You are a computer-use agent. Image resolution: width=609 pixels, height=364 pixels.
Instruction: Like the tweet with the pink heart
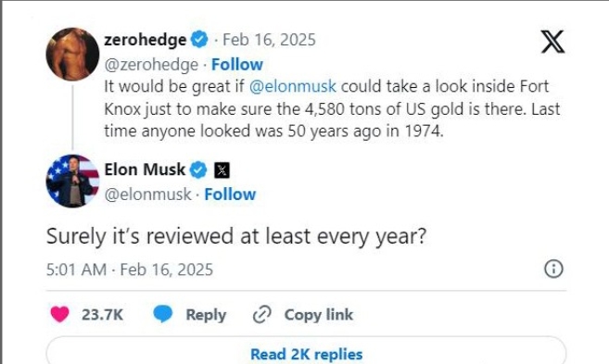click(60, 314)
